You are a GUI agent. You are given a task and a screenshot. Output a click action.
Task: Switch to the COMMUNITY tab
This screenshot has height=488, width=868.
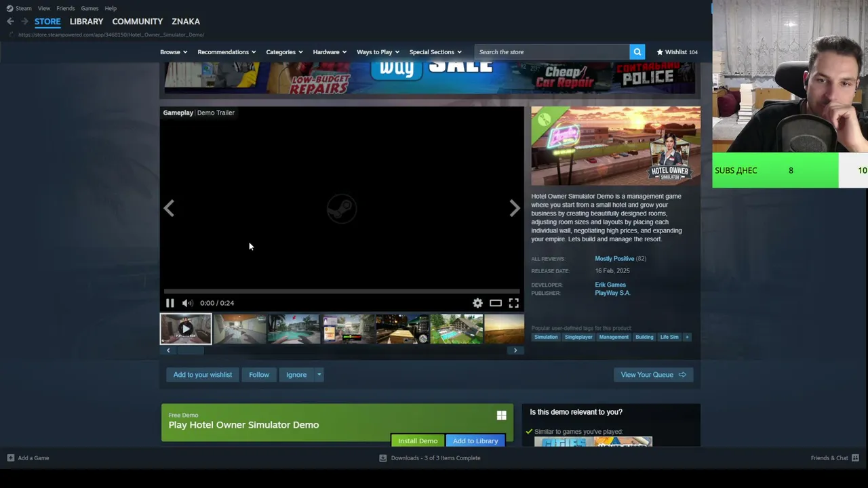[x=138, y=22]
